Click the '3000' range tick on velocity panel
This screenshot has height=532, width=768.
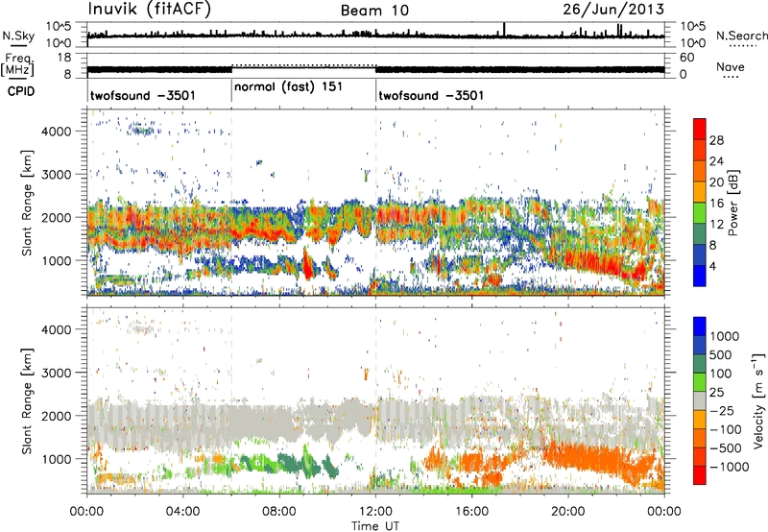(x=57, y=373)
